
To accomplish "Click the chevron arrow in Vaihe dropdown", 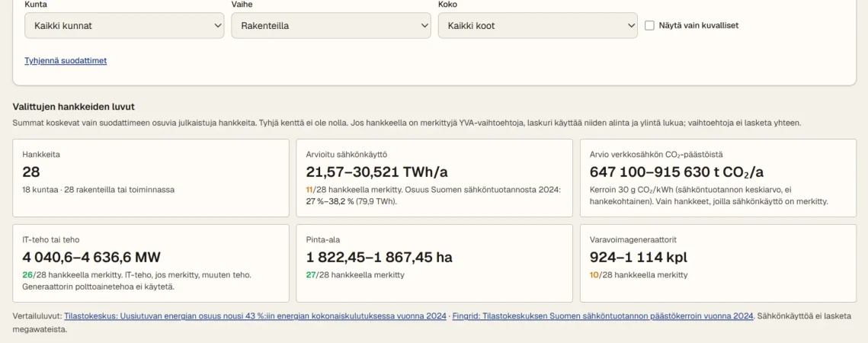I will point(424,25).
